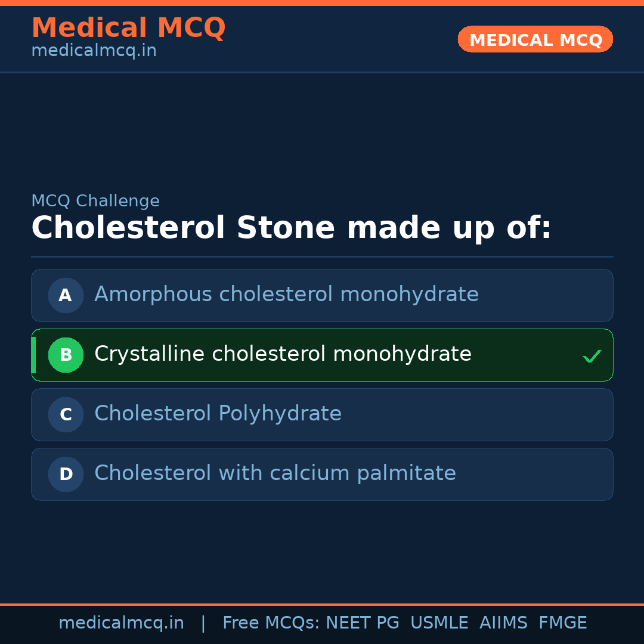This screenshot has width=644, height=644.
Task: Click the letter A circle badge
Action: pos(66,295)
